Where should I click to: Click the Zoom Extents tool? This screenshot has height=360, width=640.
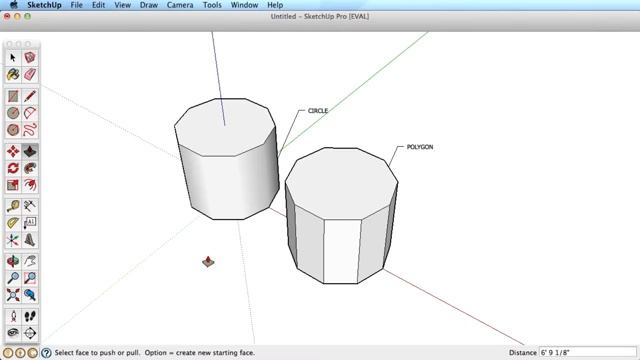[13, 295]
